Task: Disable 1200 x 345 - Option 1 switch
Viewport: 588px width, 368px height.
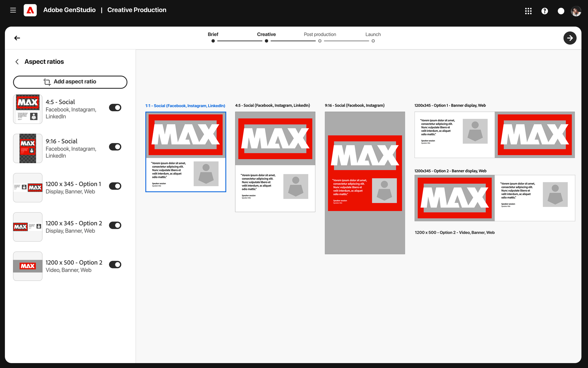Action: coord(115,186)
